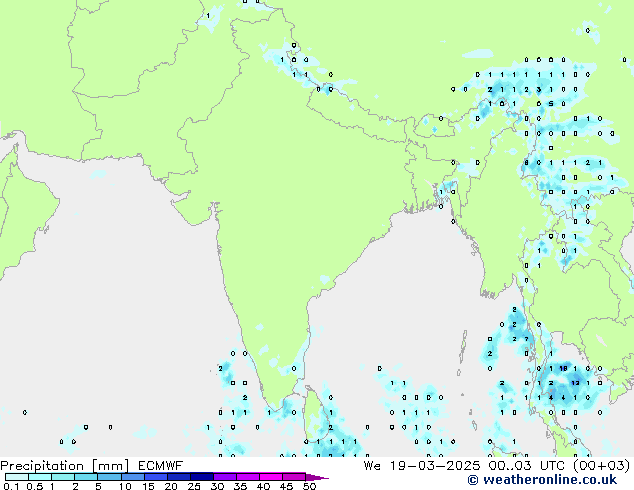Click the '18' precipitation value on the map
This screenshot has width=634, height=490.
pyautogui.click(x=563, y=368)
